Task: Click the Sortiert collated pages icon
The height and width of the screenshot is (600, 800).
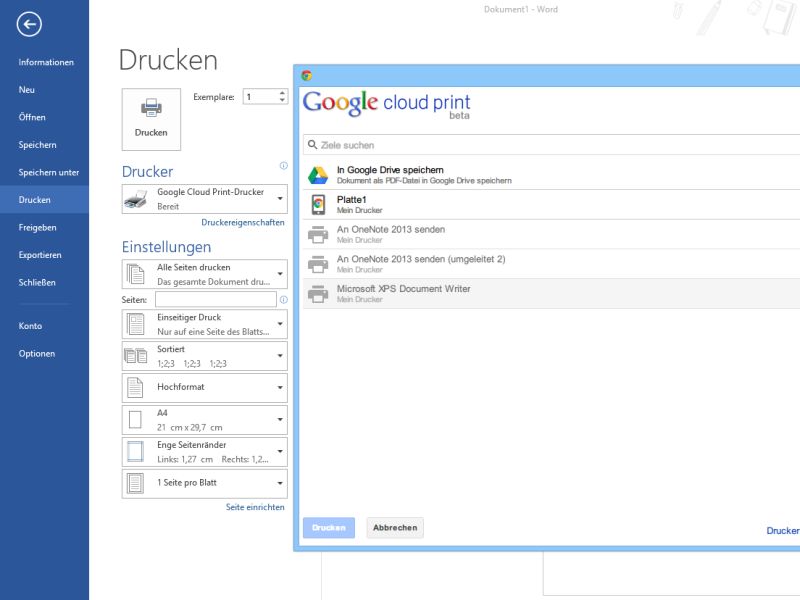Action: [x=136, y=356]
